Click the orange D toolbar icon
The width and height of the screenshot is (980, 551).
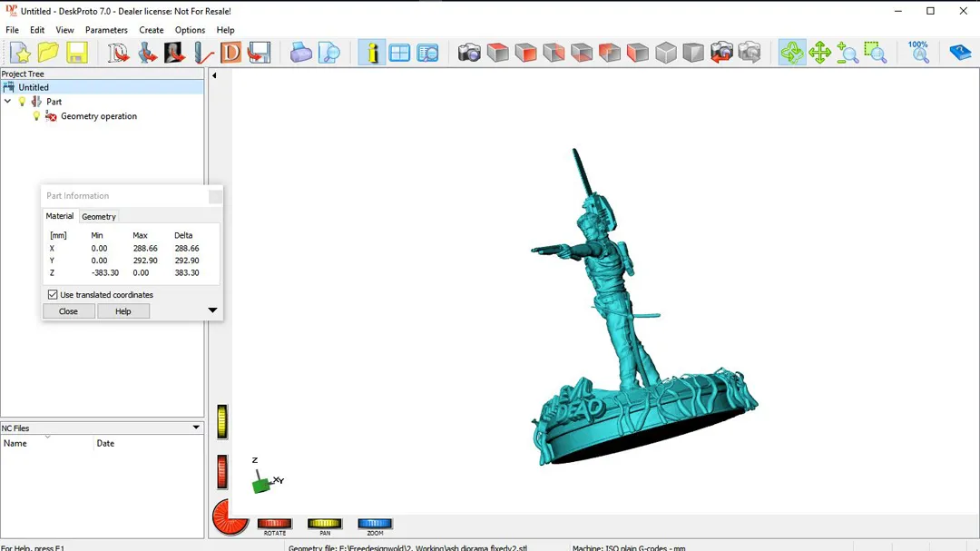click(x=230, y=53)
